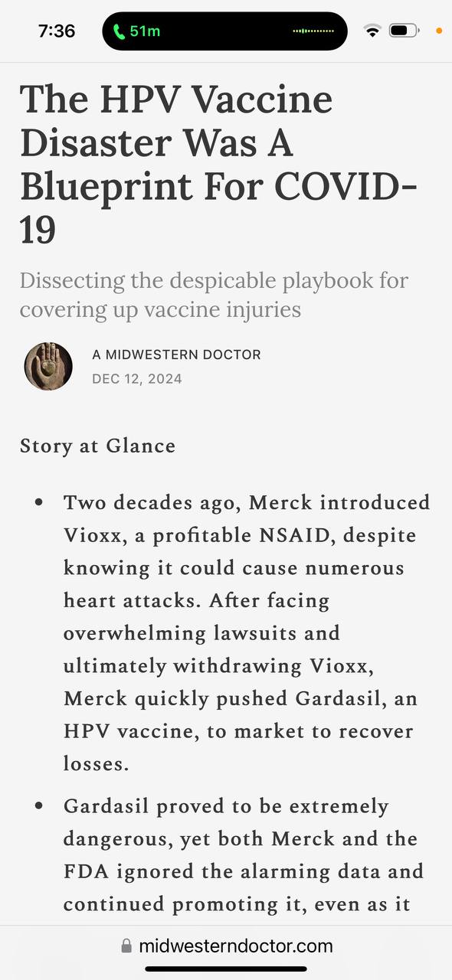
Task: Tap the Dec 12, 2024 publish date
Action: (x=137, y=378)
